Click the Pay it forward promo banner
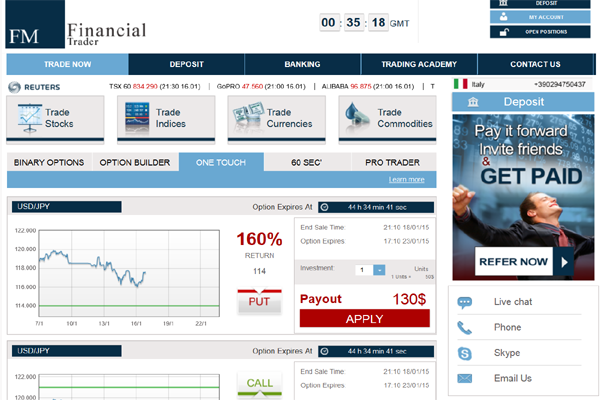Screen dimensions: 600x400 523,197
